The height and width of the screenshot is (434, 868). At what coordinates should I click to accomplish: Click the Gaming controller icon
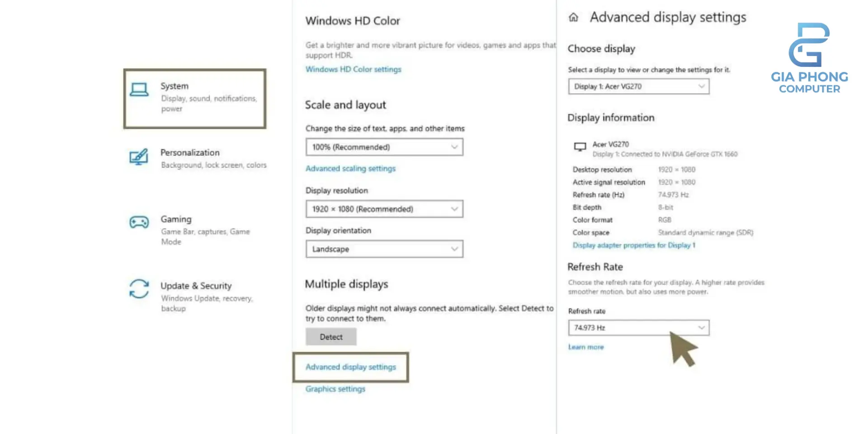139,222
